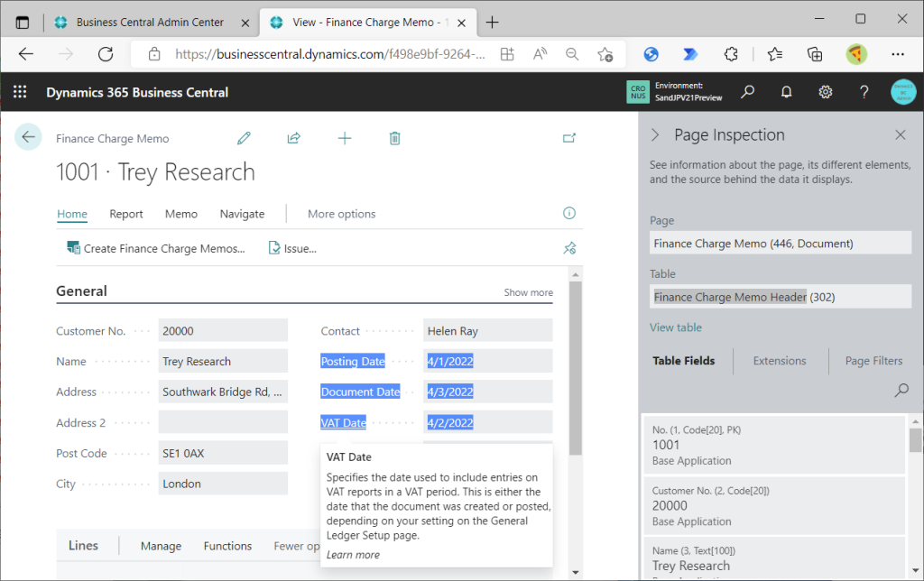The height and width of the screenshot is (581, 924).
Task: Click the VAT Date field label
Action: pyautogui.click(x=344, y=422)
